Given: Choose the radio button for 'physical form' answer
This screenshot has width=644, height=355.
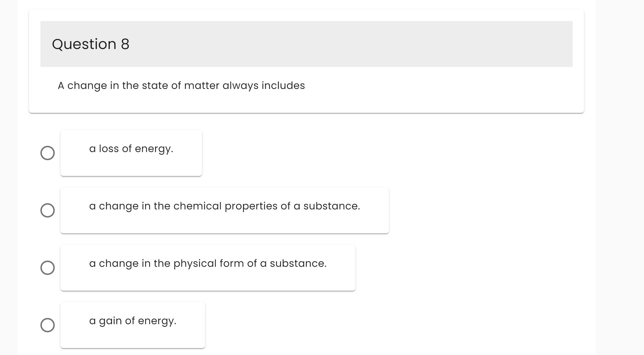Looking at the screenshot, I should pos(48,268).
